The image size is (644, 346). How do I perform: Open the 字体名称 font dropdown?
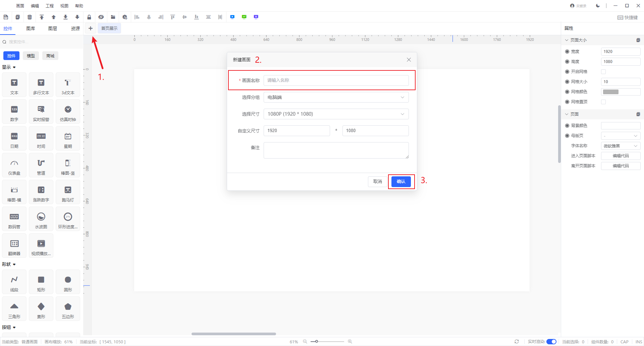621,146
